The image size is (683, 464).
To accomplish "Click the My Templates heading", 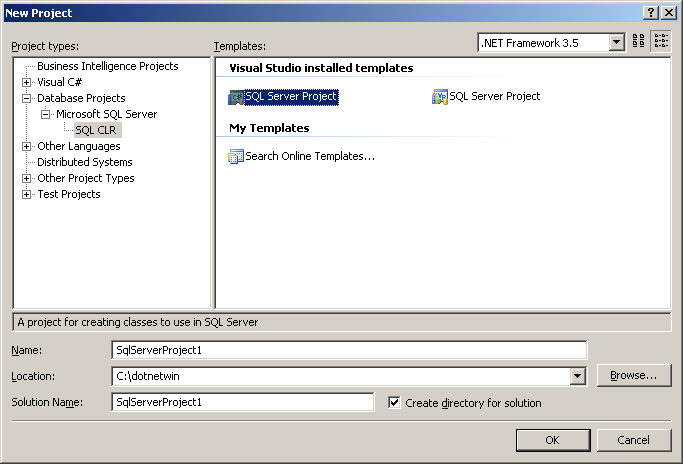I will click(269, 128).
